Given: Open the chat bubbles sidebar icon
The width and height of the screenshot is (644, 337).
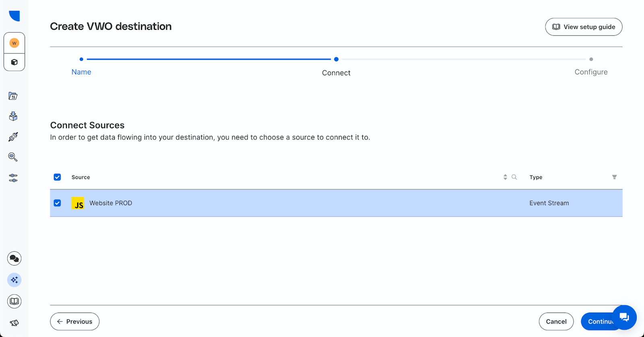Looking at the screenshot, I should tap(14, 259).
